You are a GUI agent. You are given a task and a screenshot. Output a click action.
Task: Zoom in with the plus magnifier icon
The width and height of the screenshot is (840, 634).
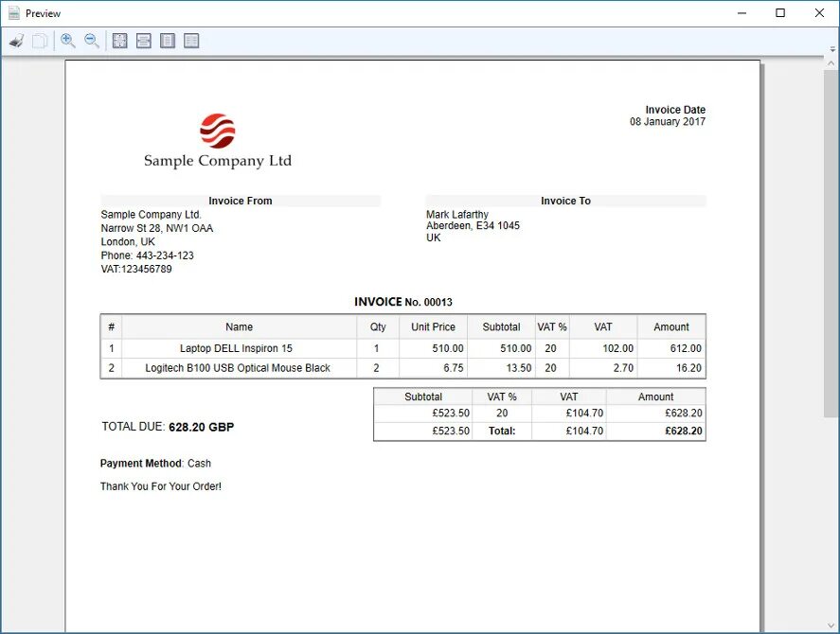click(68, 41)
